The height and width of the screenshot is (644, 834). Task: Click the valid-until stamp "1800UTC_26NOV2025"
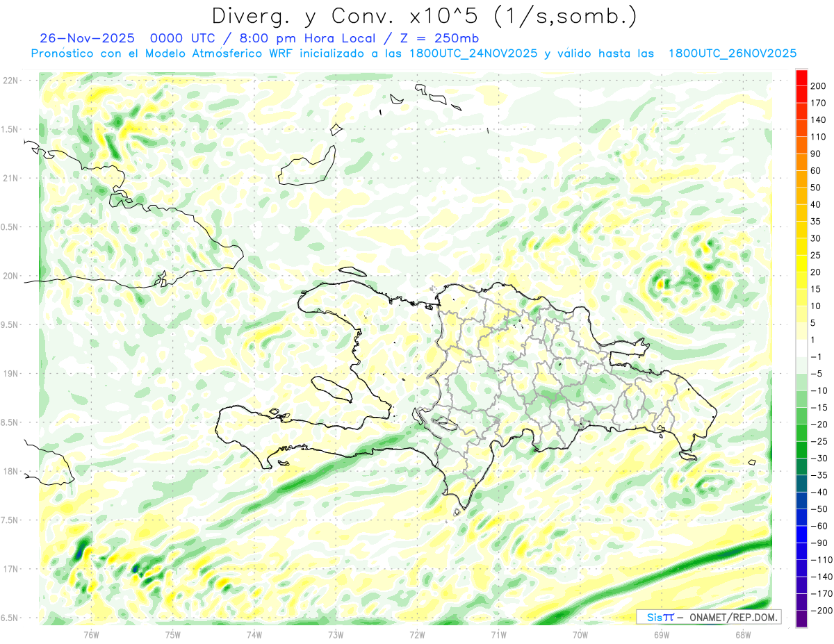[x=732, y=53]
